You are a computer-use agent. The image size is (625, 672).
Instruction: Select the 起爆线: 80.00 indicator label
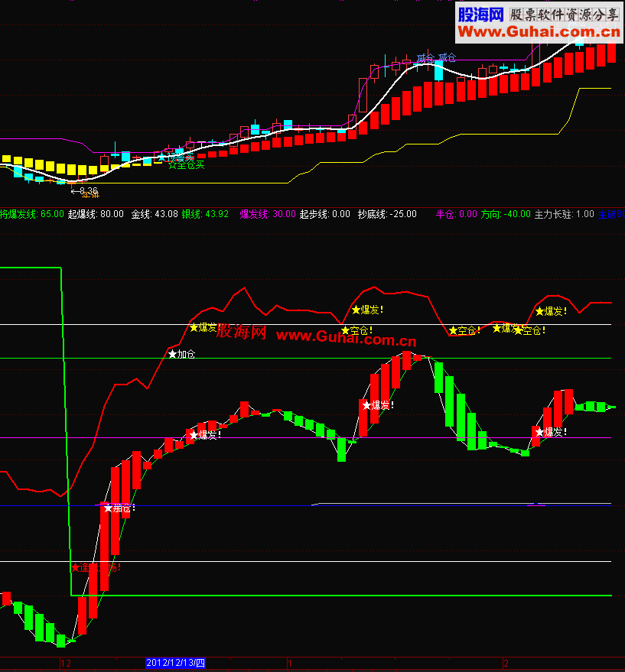pyautogui.click(x=96, y=214)
